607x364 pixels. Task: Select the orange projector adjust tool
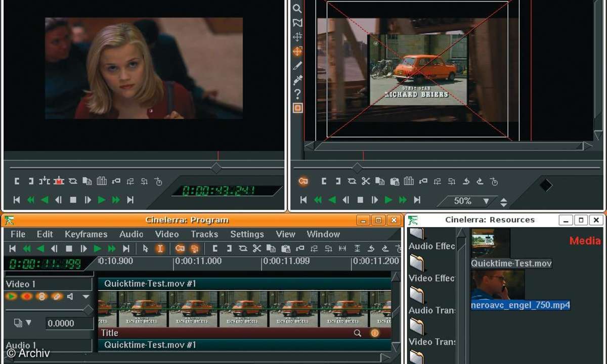pyautogui.click(x=297, y=51)
